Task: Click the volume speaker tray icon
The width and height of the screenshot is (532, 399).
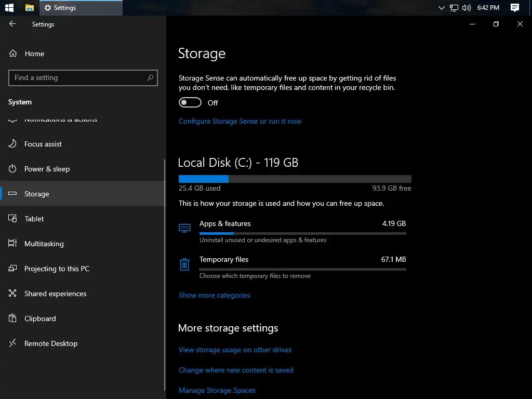Action: click(x=467, y=8)
